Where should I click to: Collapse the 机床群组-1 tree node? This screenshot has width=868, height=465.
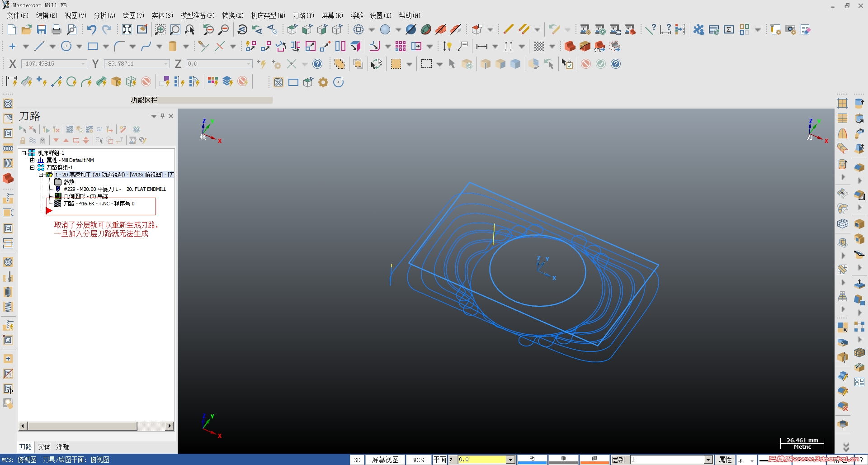(24, 153)
